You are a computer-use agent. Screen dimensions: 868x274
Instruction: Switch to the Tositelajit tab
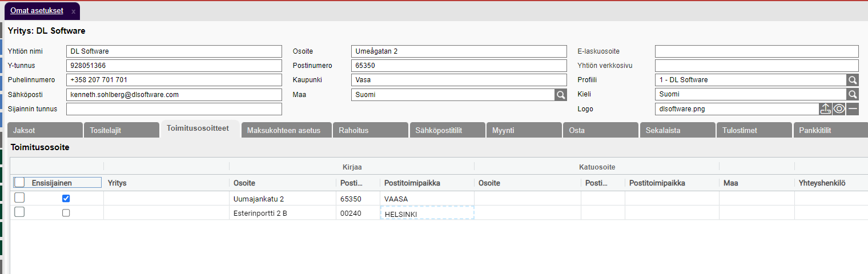122,130
